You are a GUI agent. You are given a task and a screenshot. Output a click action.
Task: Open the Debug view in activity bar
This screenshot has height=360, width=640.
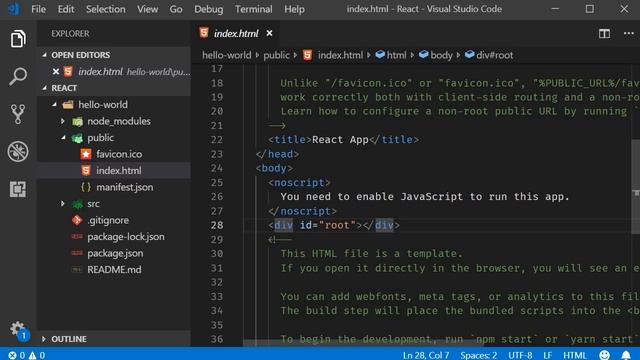click(18, 151)
